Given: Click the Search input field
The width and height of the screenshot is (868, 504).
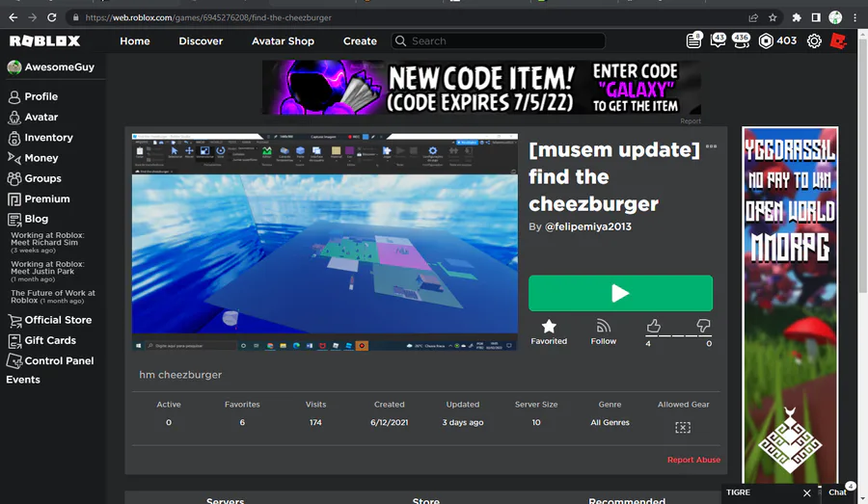Looking at the screenshot, I should pos(499,40).
